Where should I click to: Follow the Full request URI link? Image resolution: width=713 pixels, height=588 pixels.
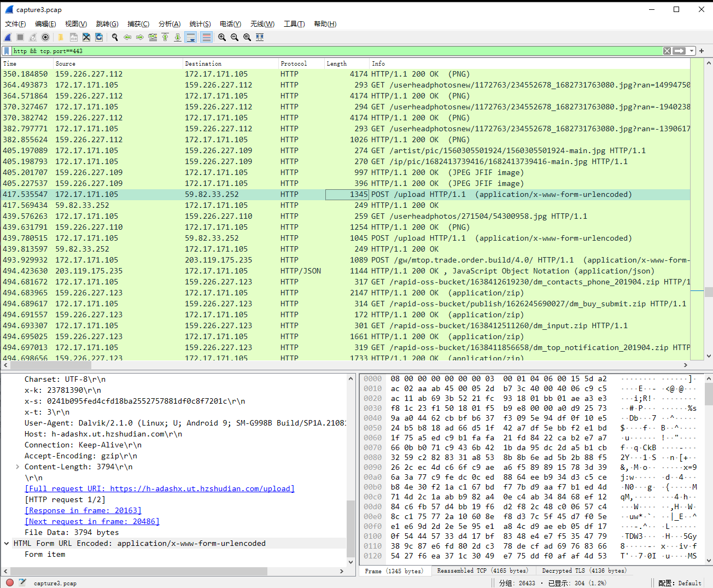(160, 488)
